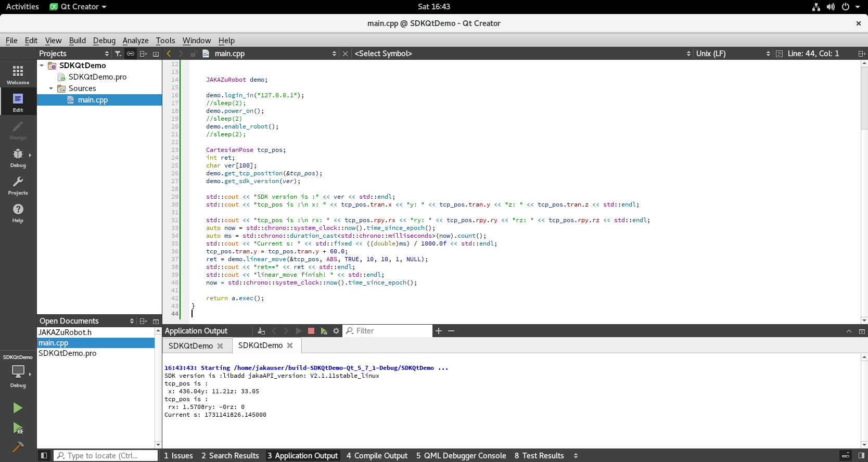Image resolution: width=868 pixels, height=462 pixels.
Task: Switch to Compile Output pane
Action: [377, 456]
